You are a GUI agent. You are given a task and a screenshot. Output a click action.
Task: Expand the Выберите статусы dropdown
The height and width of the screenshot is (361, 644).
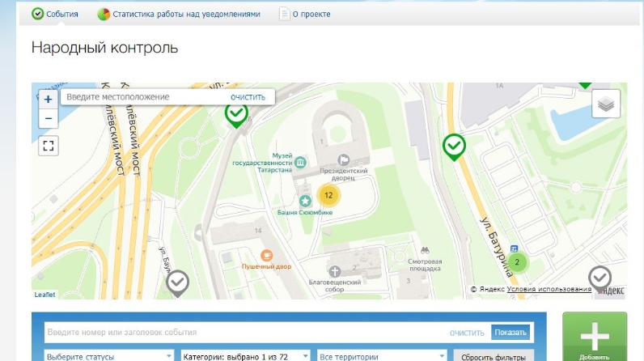tap(109, 356)
